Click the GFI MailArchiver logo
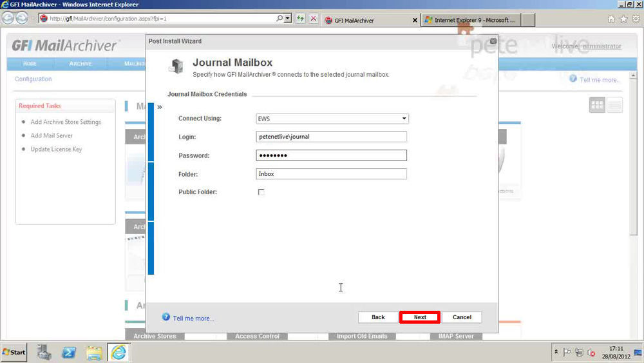Viewport: 644px width, 363px height. [x=65, y=45]
